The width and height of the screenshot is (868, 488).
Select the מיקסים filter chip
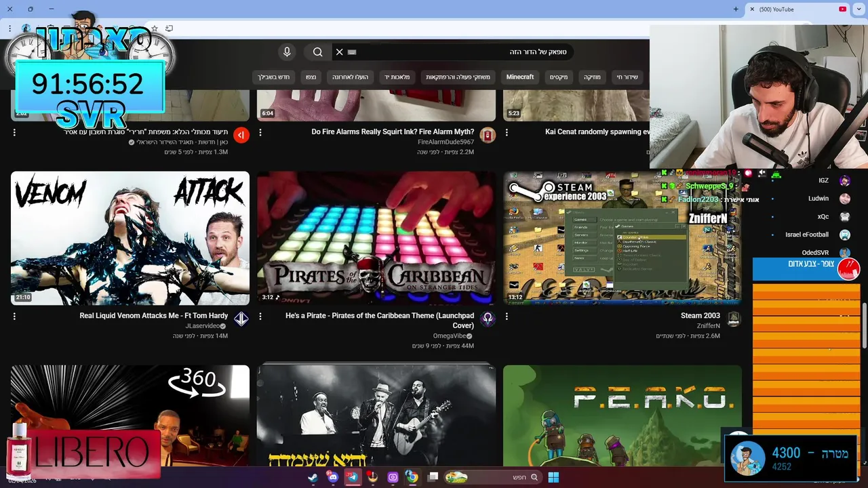point(559,77)
